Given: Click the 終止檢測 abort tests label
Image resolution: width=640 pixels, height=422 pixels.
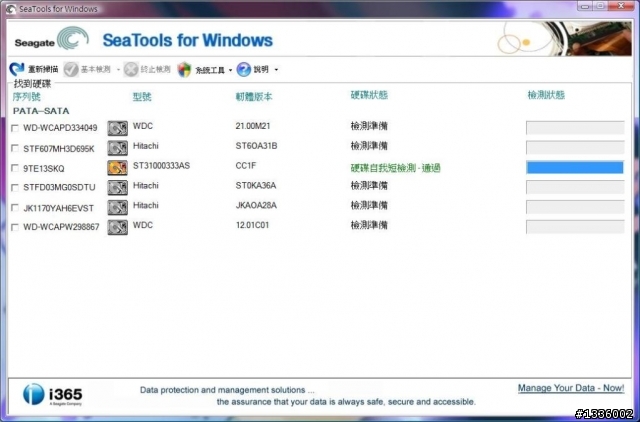Looking at the screenshot, I should tap(156, 69).
